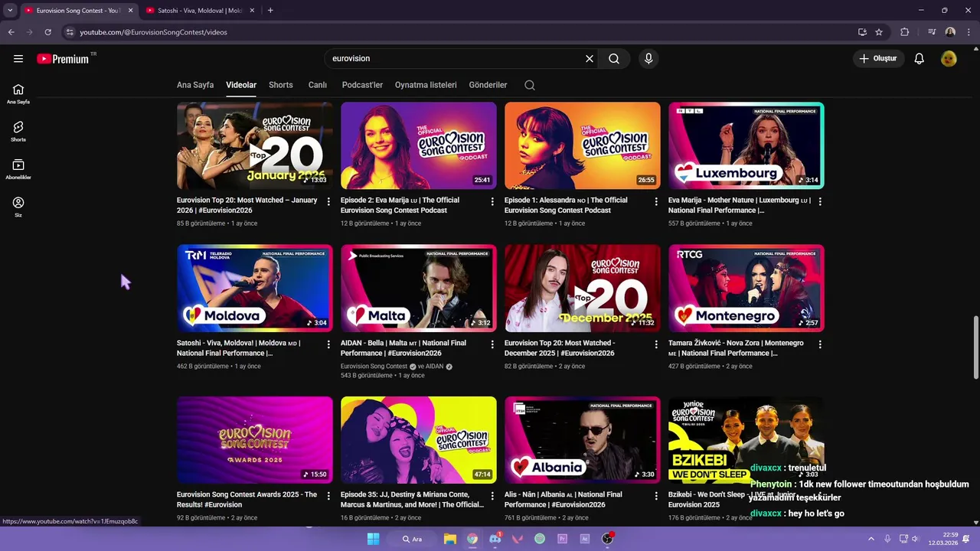980x551 pixels.
Task: Open File Explorer from taskbar
Action: (450, 539)
